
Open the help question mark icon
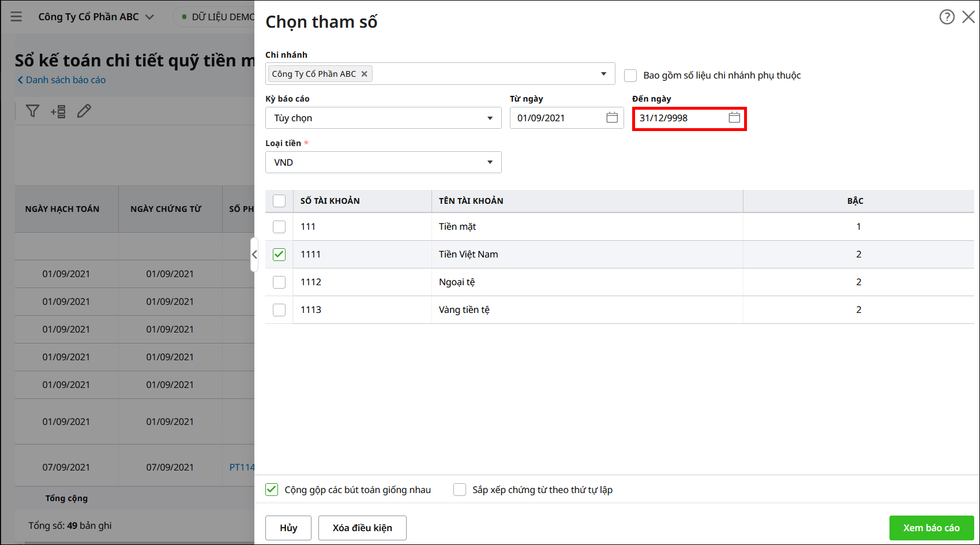coord(947,17)
